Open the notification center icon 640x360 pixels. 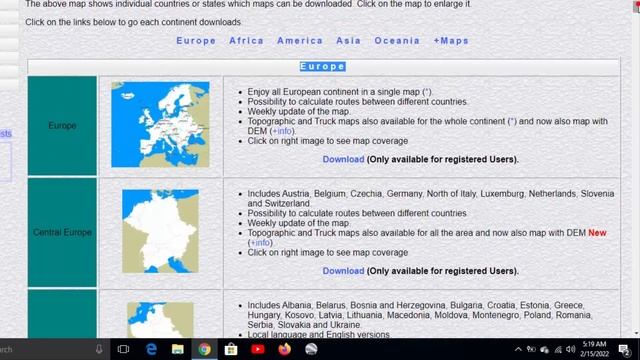(624, 350)
